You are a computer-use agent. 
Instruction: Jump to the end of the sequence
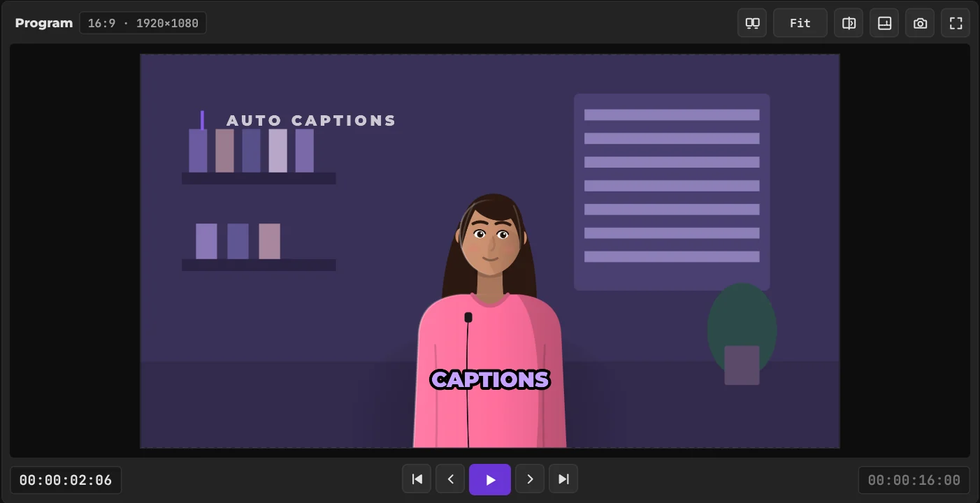(563, 479)
